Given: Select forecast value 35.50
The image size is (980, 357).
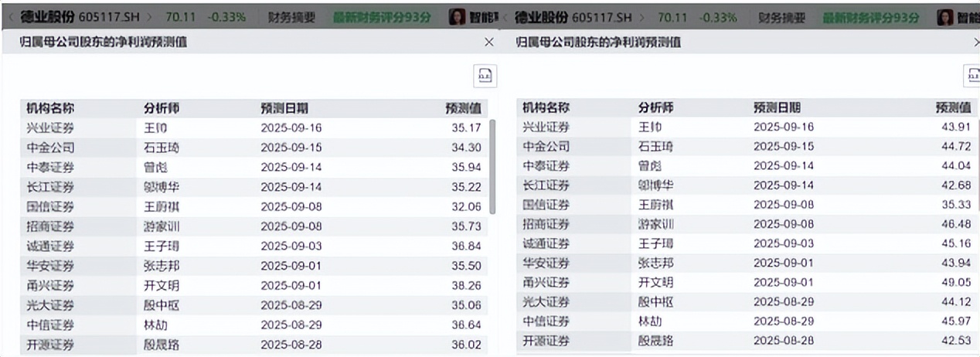Looking at the screenshot, I should tap(466, 266).
